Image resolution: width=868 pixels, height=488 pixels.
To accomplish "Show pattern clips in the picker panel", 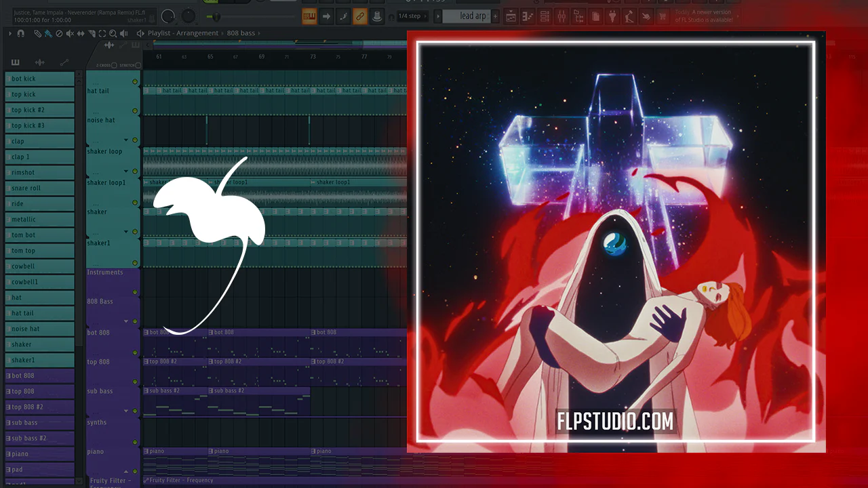I will [16, 63].
